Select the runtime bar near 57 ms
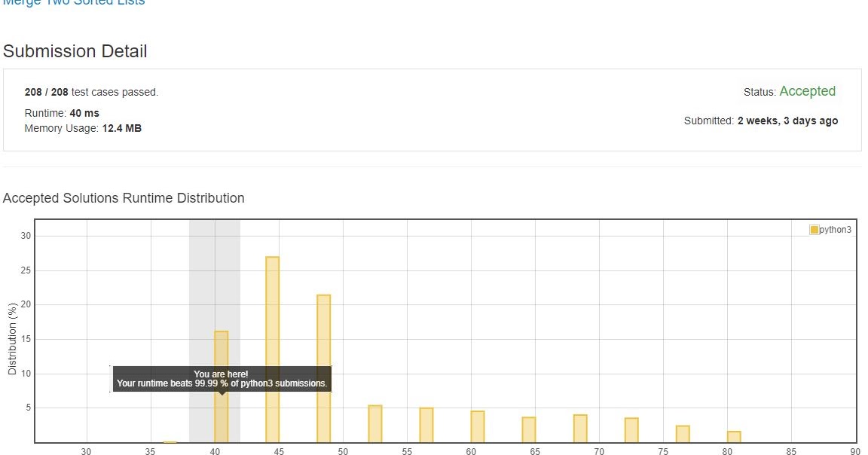This screenshot has height=455, width=868. [426, 426]
